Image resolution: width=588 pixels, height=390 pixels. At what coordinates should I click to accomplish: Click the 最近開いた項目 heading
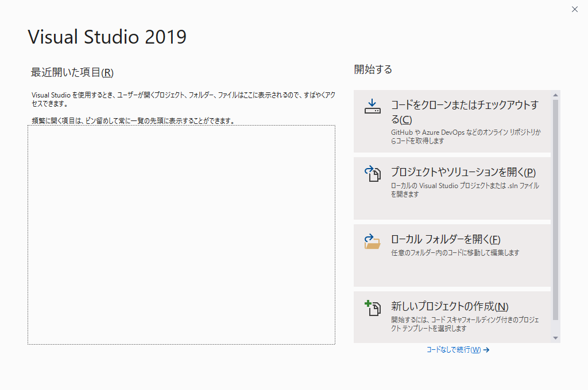point(72,72)
